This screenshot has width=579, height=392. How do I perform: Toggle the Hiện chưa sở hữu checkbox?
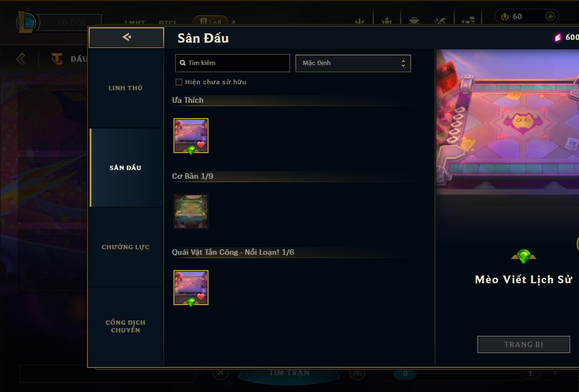[179, 82]
